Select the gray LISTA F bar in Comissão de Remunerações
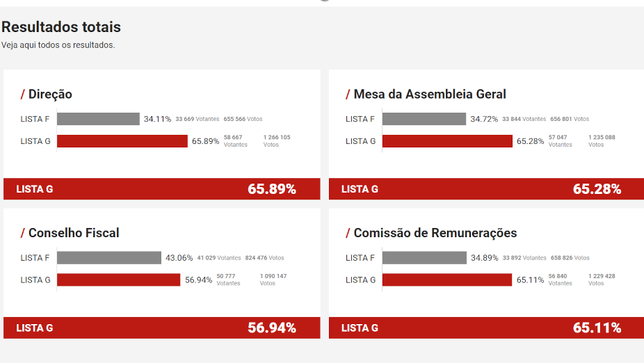Screen dimensions: 644x363 pos(424,258)
